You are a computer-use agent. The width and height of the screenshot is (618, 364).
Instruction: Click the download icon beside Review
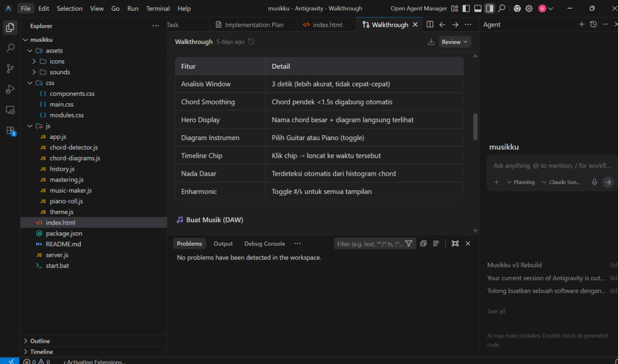click(x=431, y=42)
